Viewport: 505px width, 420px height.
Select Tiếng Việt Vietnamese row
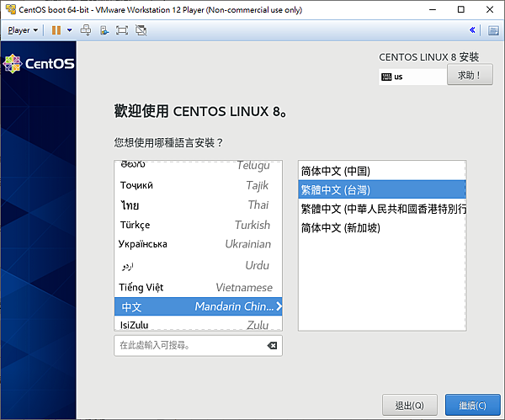pos(198,287)
